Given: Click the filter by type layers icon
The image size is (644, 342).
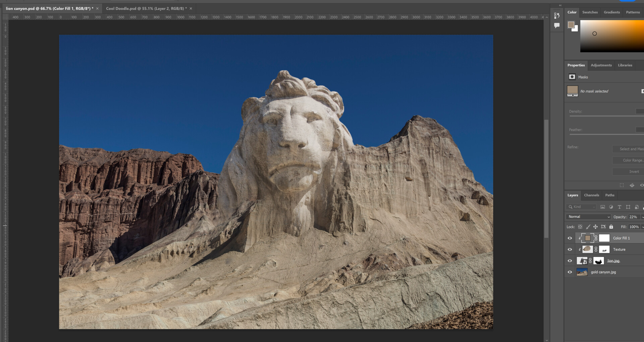Looking at the screenshot, I should (620, 207).
